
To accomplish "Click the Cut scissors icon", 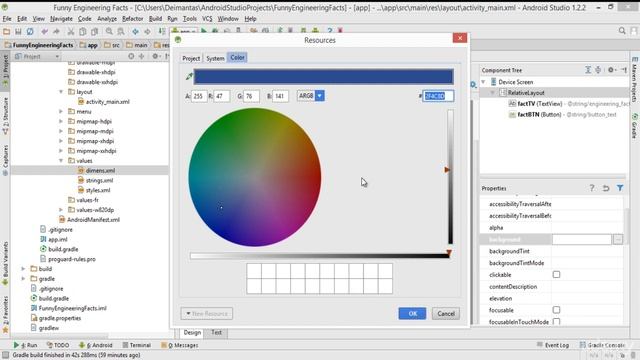I will point(71,31).
